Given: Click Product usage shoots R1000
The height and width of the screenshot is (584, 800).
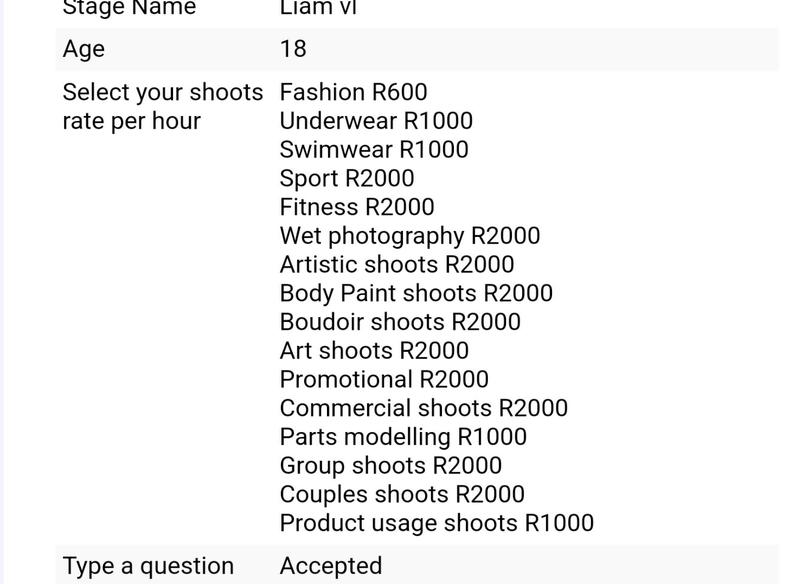Looking at the screenshot, I should click(437, 523).
